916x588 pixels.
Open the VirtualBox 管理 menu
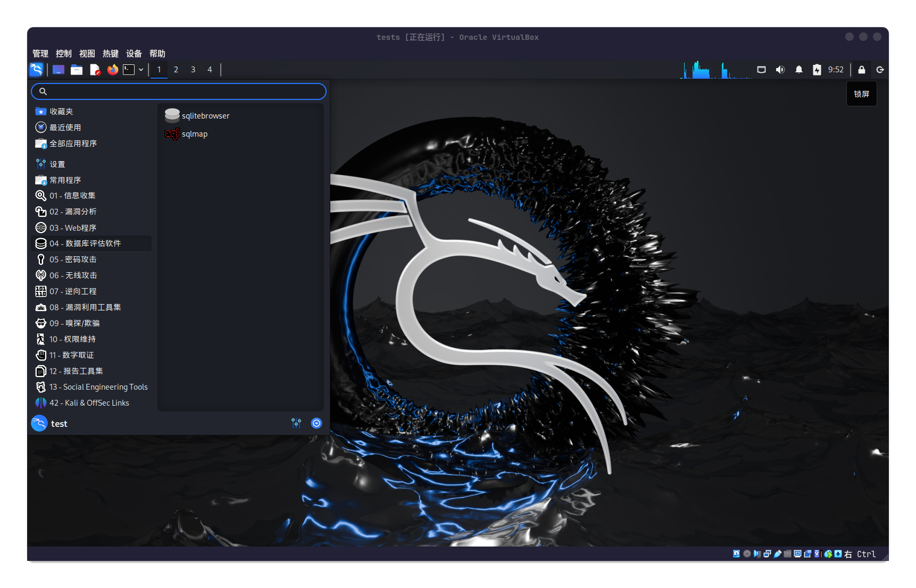click(x=40, y=54)
